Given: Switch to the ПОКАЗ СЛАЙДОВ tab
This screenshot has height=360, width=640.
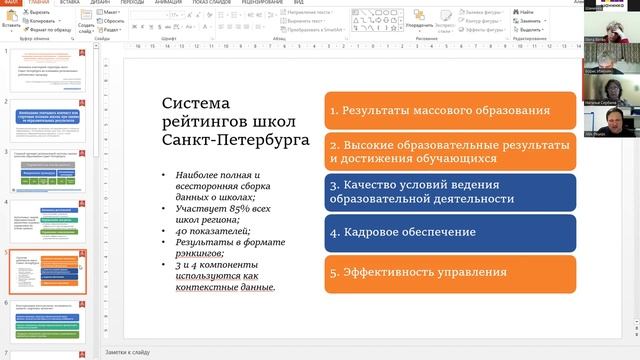Looking at the screenshot, I should tap(211, 2).
